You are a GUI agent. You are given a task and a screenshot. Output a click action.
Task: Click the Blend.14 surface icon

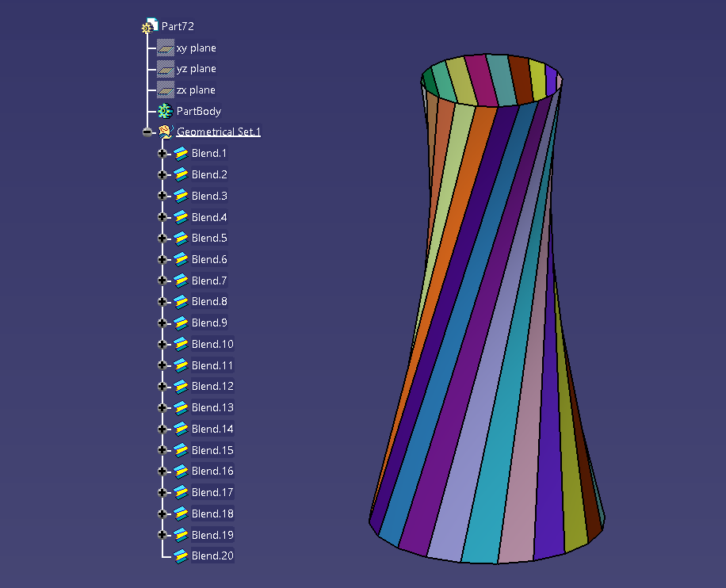pyautogui.click(x=181, y=429)
